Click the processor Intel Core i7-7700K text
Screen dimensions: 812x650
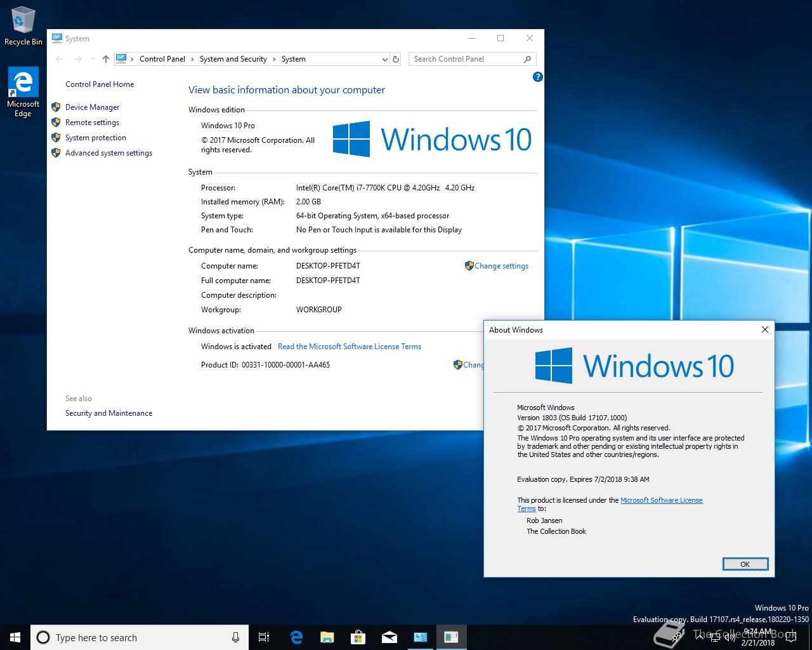(x=385, y=188)
